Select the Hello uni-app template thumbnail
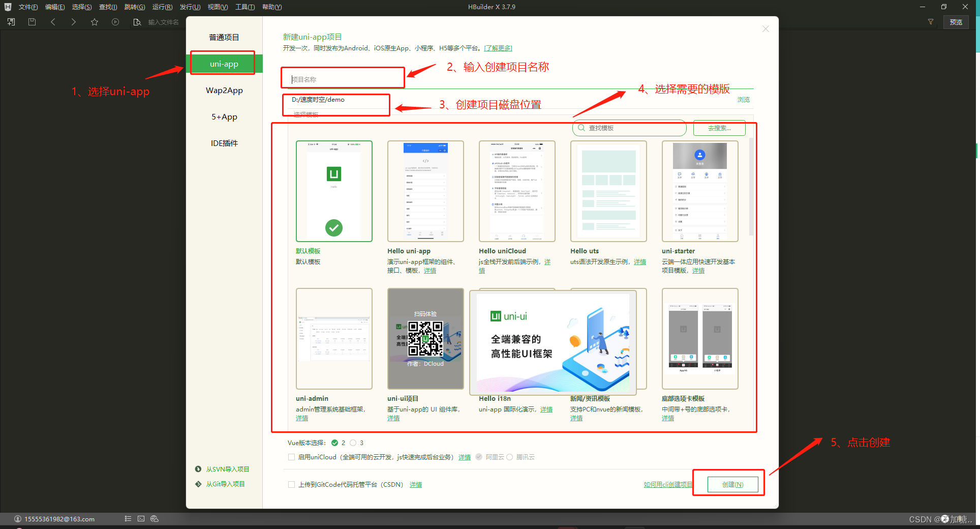 (x=425, y=191)
